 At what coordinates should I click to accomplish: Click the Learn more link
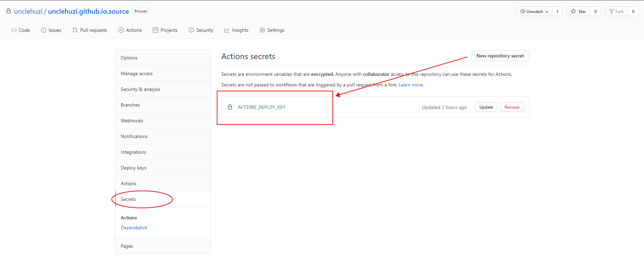coord(411,85)
